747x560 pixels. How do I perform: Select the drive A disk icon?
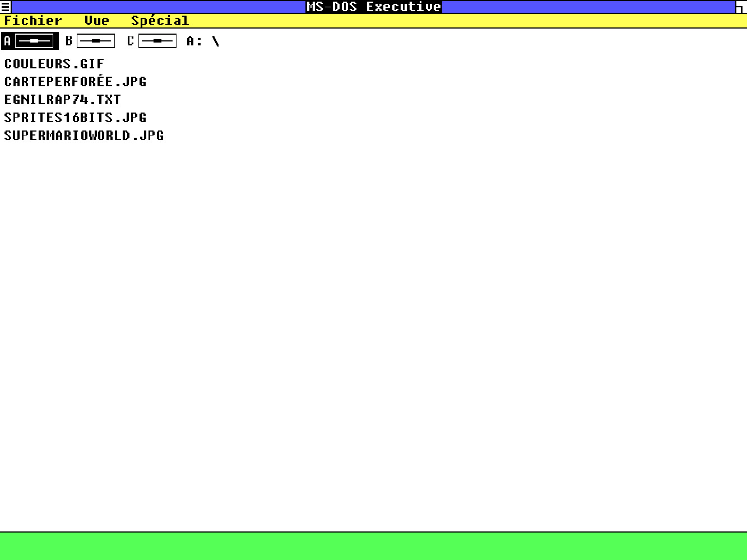(34, 41)
